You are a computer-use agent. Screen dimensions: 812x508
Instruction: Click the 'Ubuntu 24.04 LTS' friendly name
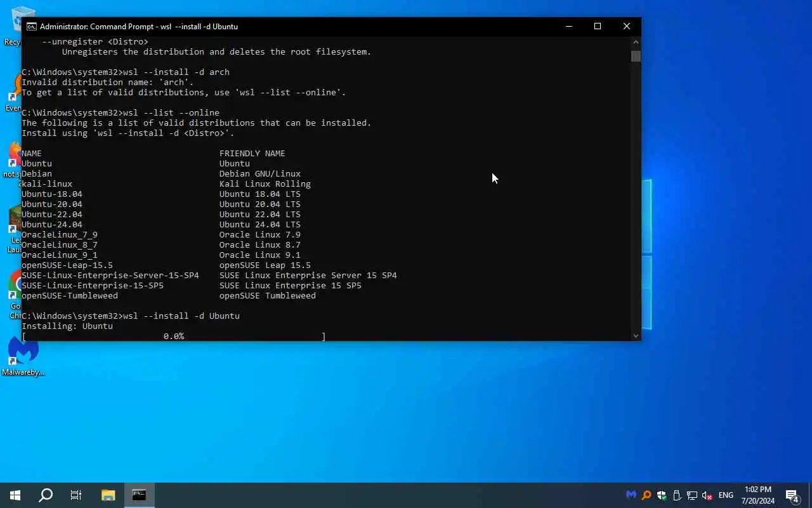click(260, 224)
